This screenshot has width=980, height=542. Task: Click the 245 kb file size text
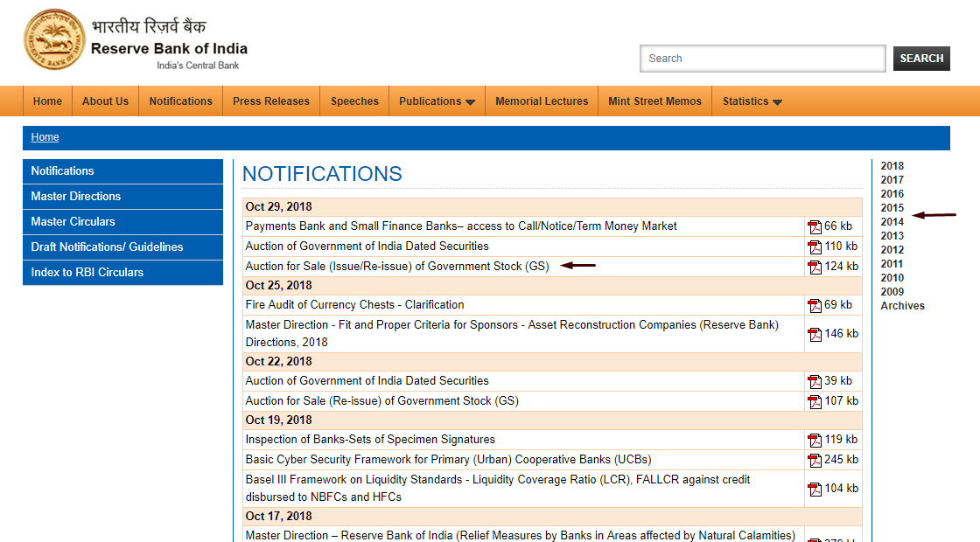coord(841,460)
